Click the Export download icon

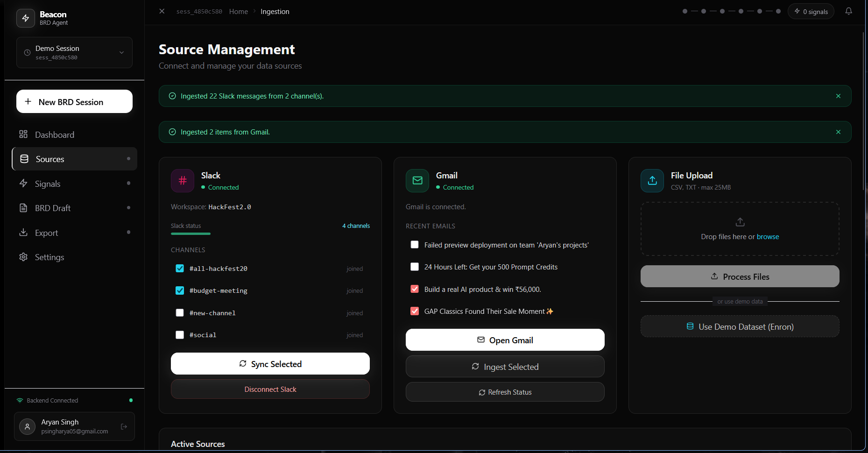point(23,232)
